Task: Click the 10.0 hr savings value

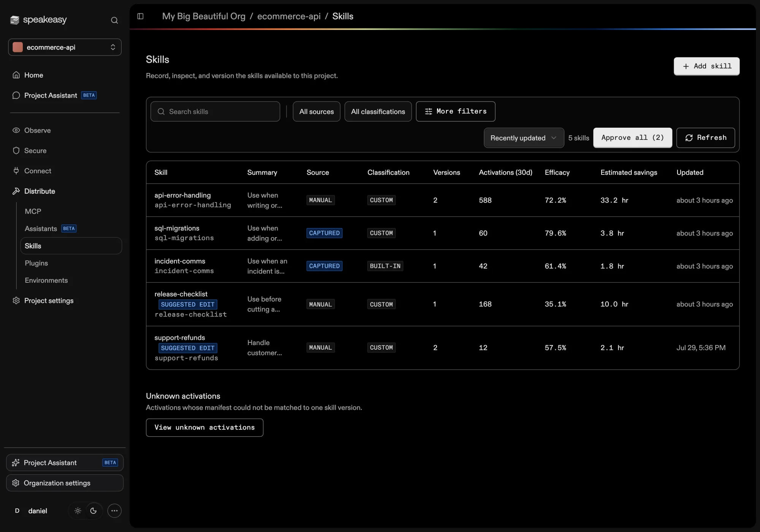Action: pos(614,304)
